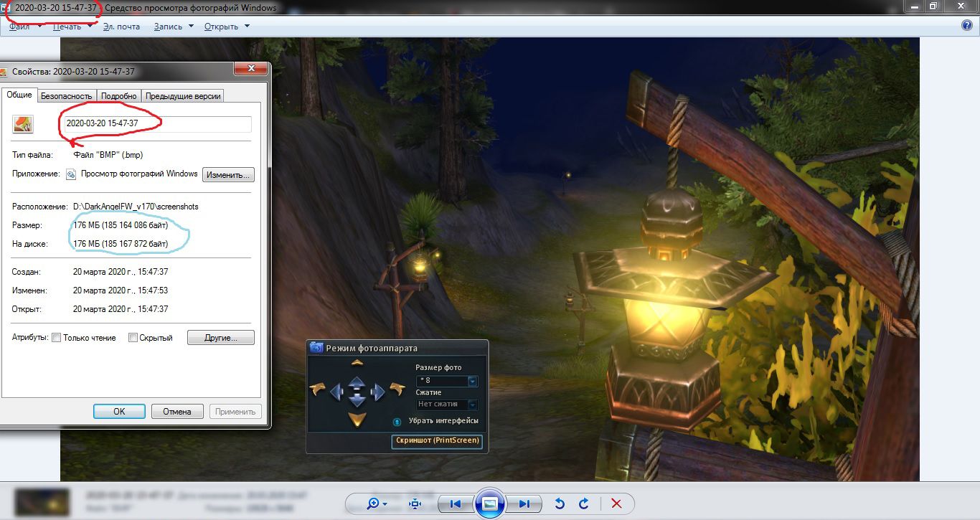Image resolution: width=980 pixels, height=520 pixels.
Task: Switch to the Подробно tab
Action: (118, 95)
